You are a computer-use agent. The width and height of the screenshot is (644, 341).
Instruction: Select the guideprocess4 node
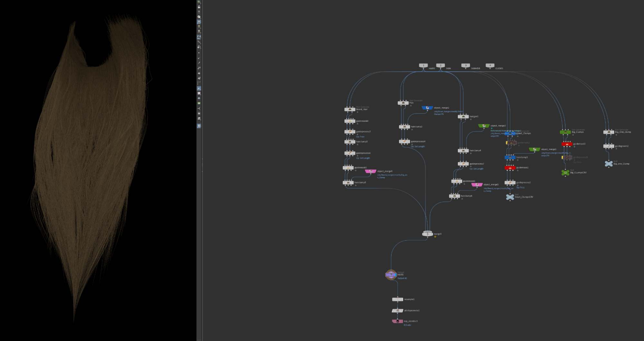pos(404,142)
